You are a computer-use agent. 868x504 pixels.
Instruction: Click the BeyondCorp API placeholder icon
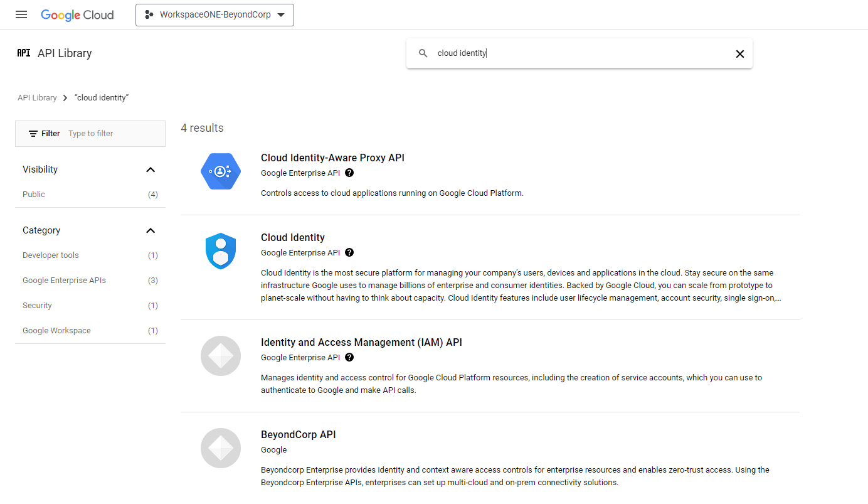220,448
